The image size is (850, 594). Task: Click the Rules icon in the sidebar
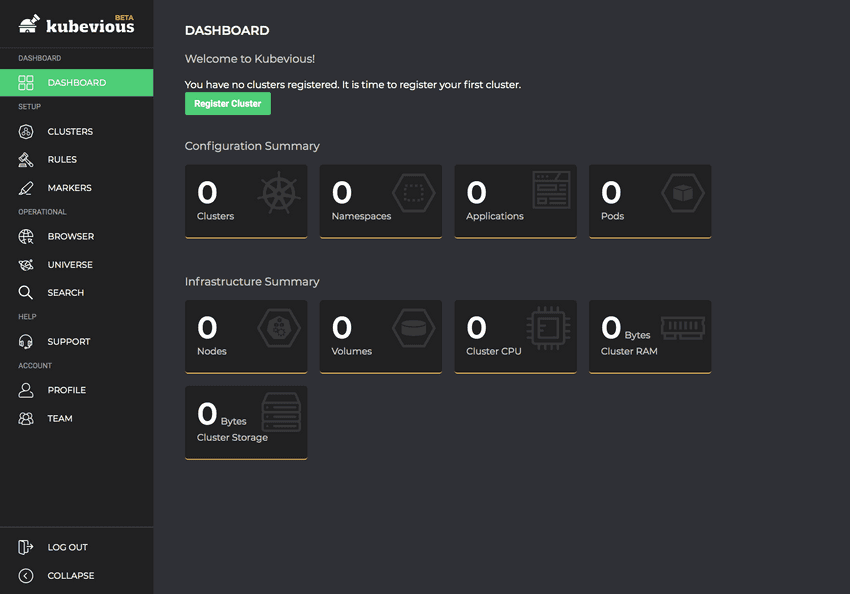pyautogui.click(x=28, y=159)
